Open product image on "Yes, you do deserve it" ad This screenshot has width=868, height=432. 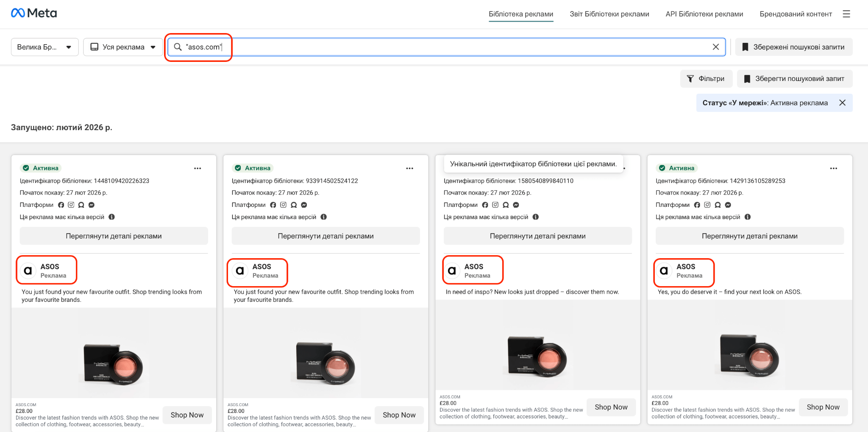(x=750, y=345)
